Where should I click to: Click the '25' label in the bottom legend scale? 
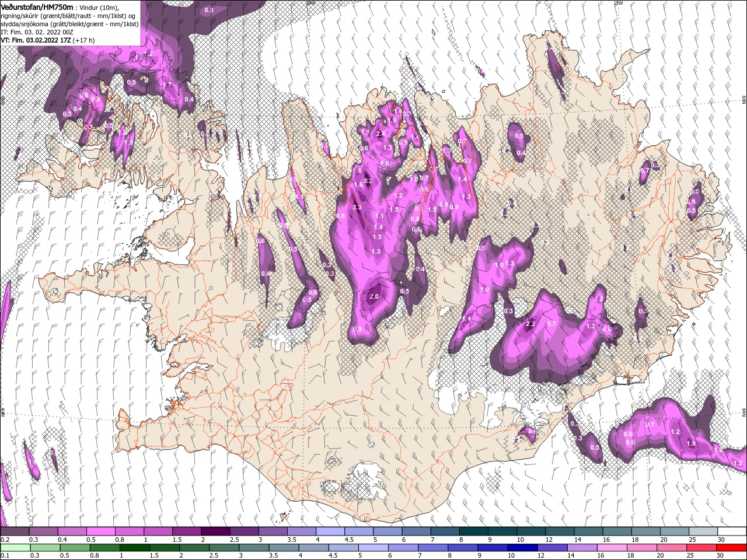(692, 555)
